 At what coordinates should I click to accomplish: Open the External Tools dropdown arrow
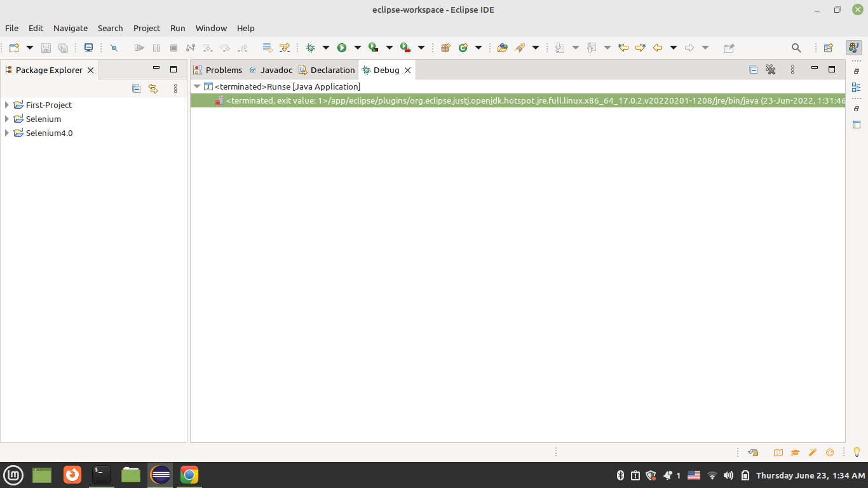(421, 48)
